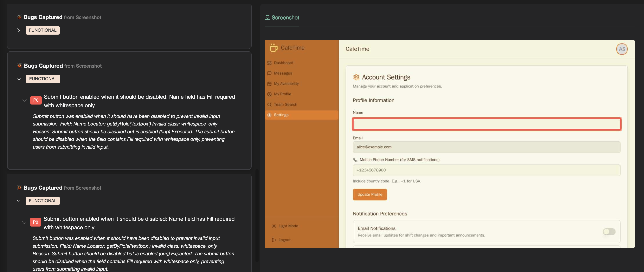This screenshot has height=272, width=644.
Task: Click the highlighted empty Name field
Action: [486, 124]
